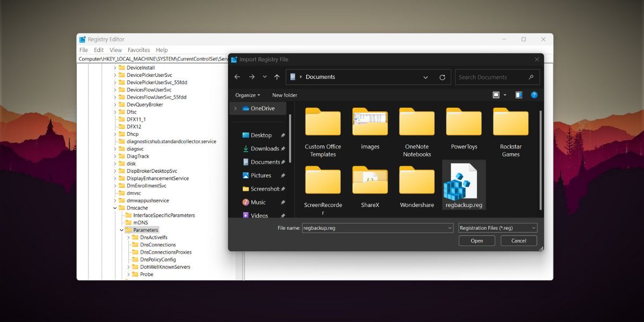
Task: Open the Edit menu in Registry Editor
Action: point(98,49)
